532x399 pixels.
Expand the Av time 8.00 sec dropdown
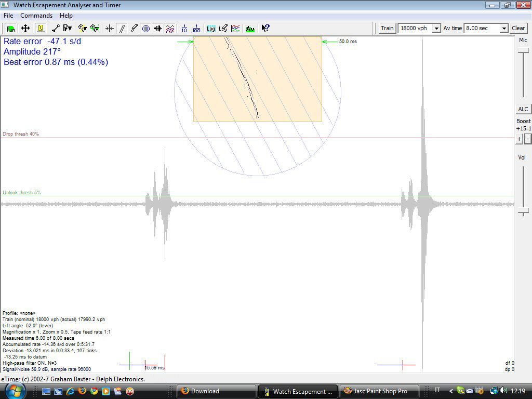click(503, 29)
